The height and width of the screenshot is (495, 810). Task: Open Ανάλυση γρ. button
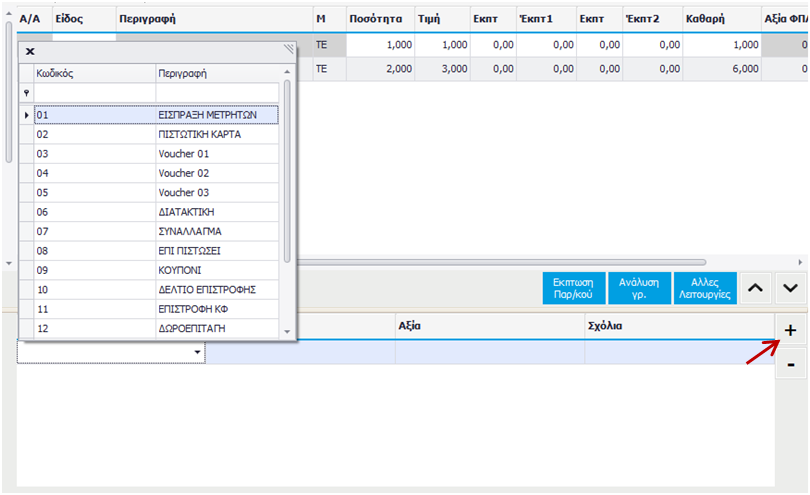(638, 289)
